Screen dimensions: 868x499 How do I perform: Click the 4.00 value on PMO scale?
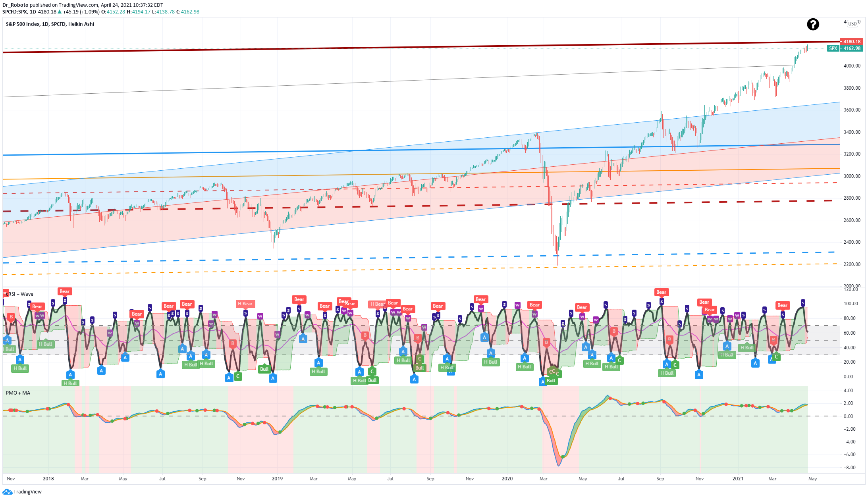point(848,391)
